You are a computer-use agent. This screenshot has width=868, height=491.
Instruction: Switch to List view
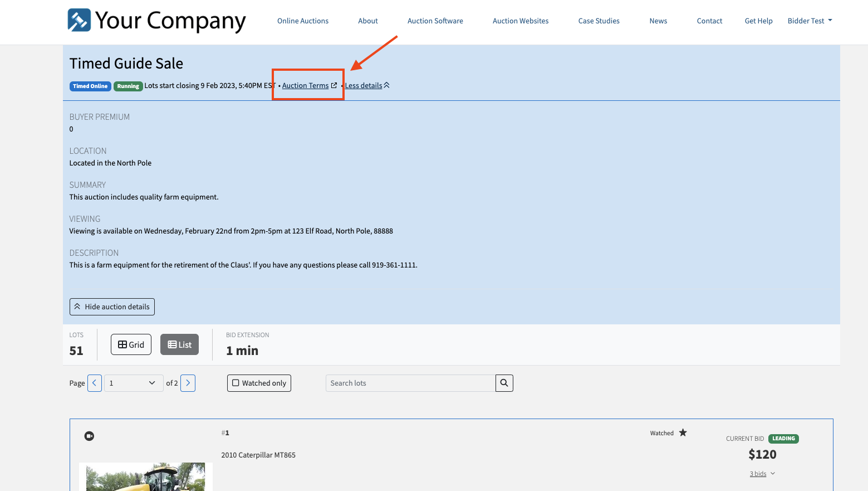click(x=179, y=344)
